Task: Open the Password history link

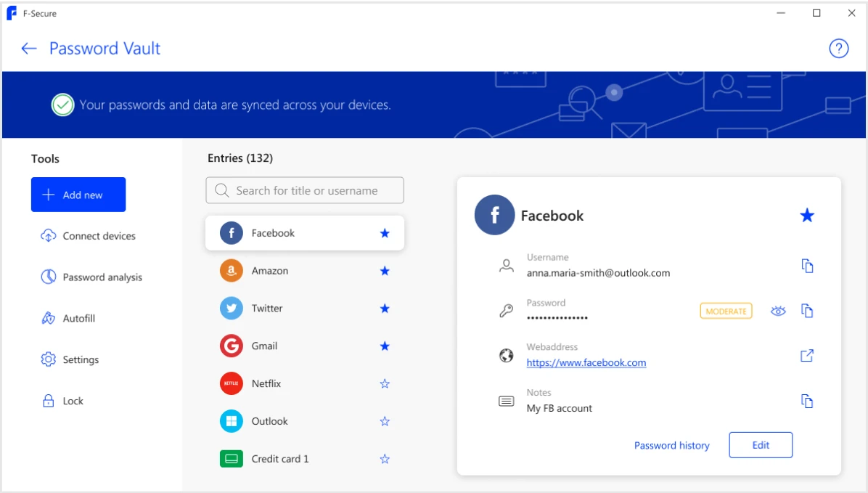Action: click(x=671, y=446)
